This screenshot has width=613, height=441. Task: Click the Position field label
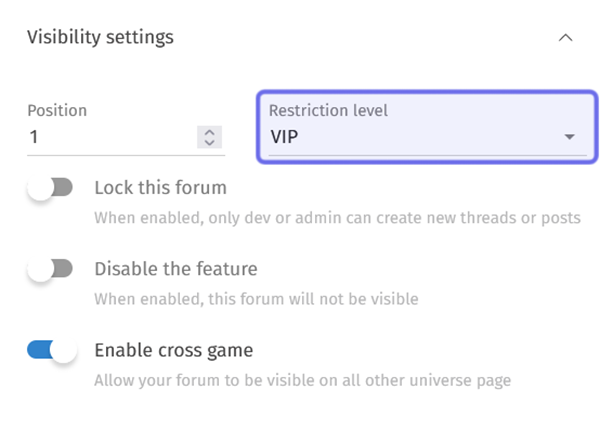[57, 110]
